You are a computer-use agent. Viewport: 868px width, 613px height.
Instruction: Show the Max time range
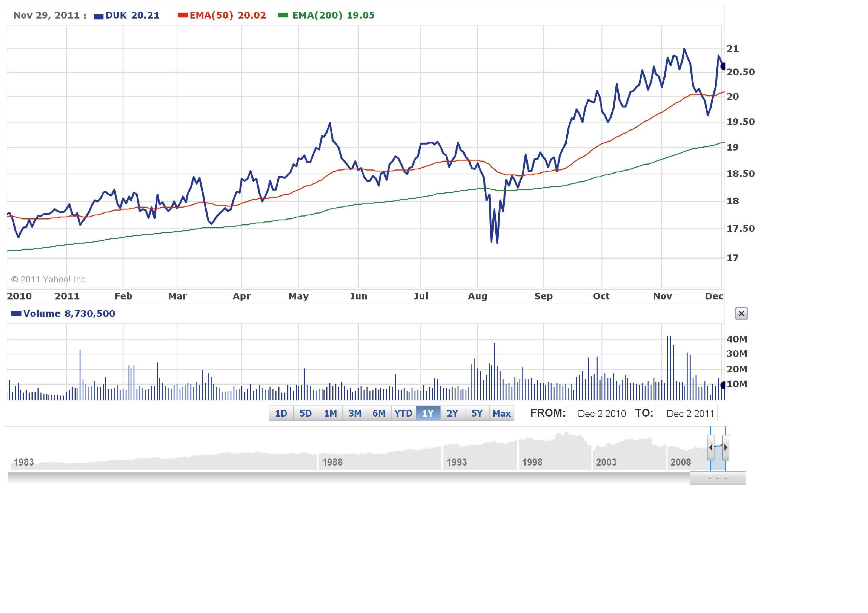[x=502, y=413]
